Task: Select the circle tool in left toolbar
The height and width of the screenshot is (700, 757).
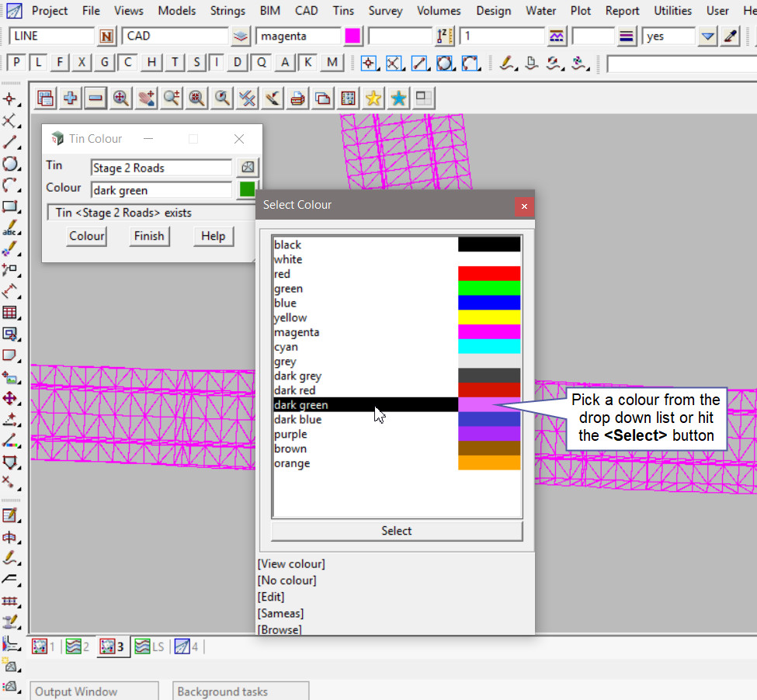Action: tap(10, 164)
